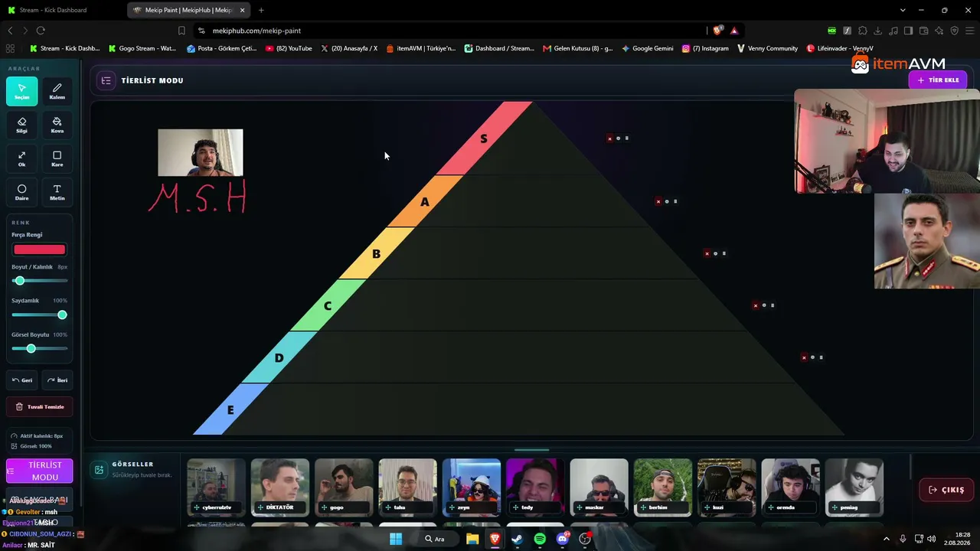Select the berhim image thumbnail
The image size is (980, 551).
pyautogui.click(x=663, y=487)
